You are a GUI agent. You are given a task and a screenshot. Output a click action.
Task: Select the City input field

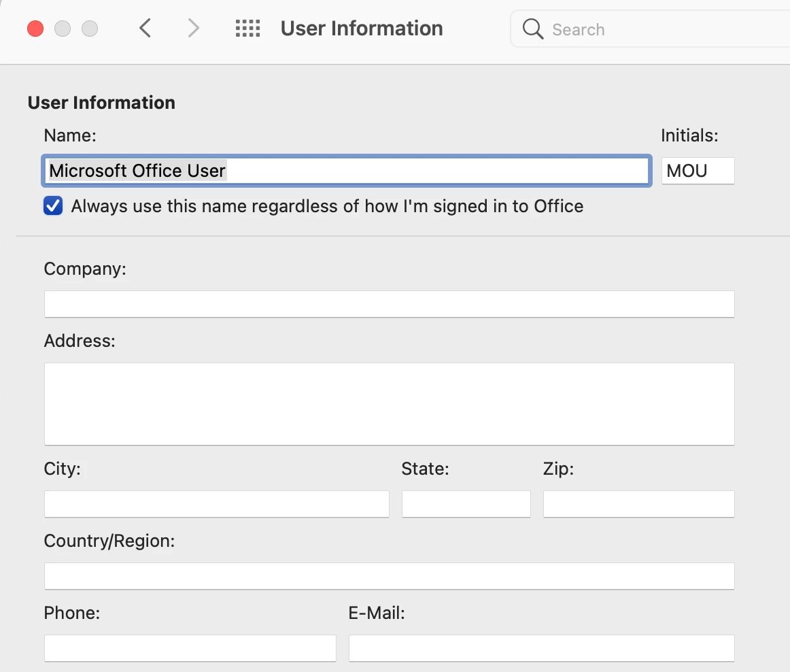(x=217, y=503)
